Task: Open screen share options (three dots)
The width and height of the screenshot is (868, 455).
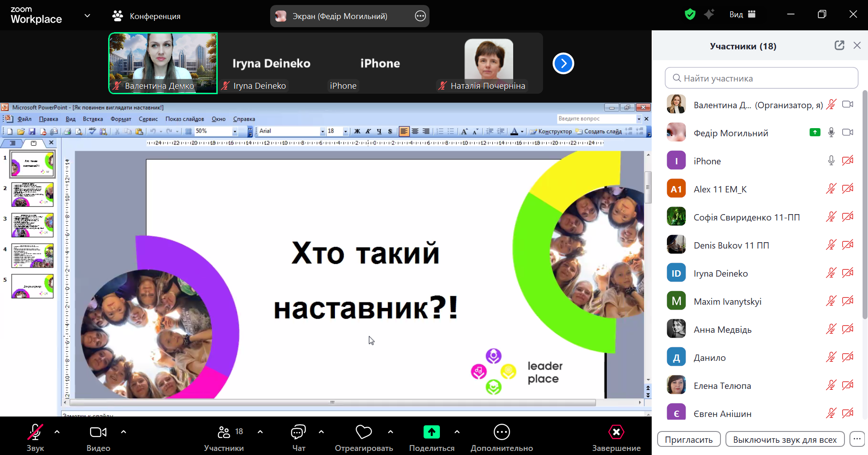Action: (420, 16)
